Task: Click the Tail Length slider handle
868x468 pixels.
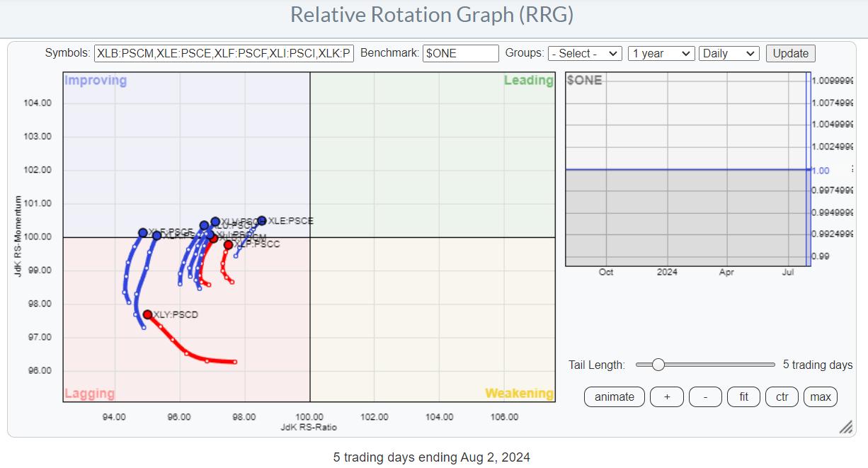Action: pos(658,365)
